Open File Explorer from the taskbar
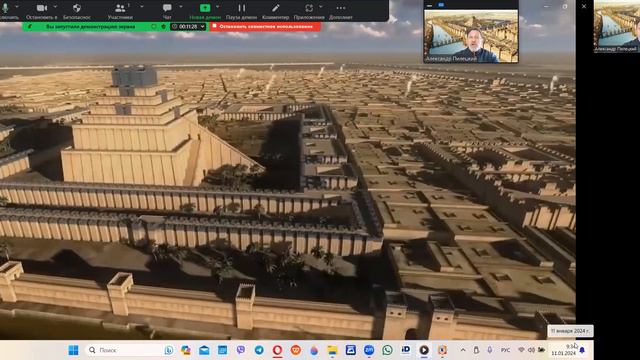 tap(332, 350)
